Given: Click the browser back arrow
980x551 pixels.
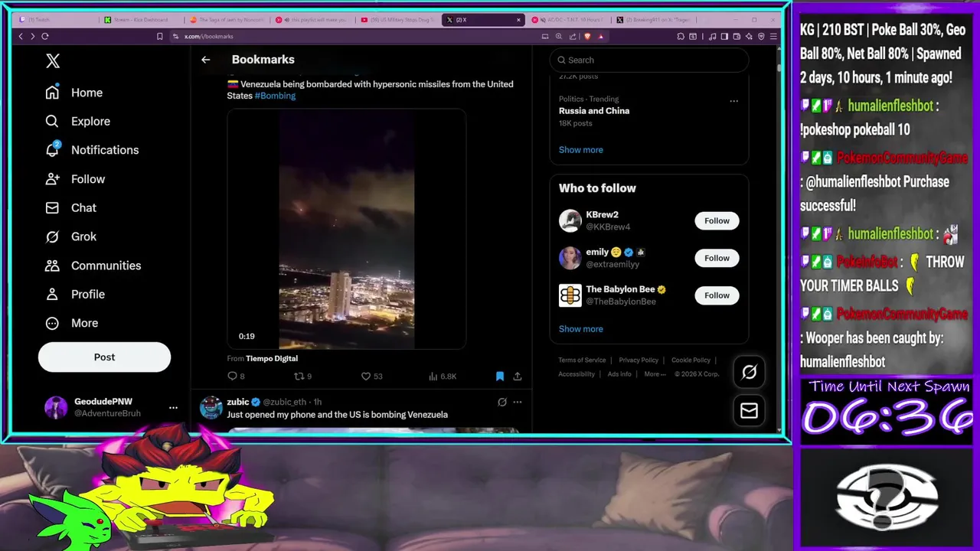Looking at the screenshot, I should tap(21, 36).
